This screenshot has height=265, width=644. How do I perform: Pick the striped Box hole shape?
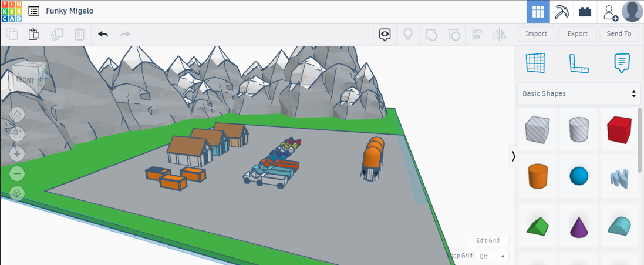(537, 129)
